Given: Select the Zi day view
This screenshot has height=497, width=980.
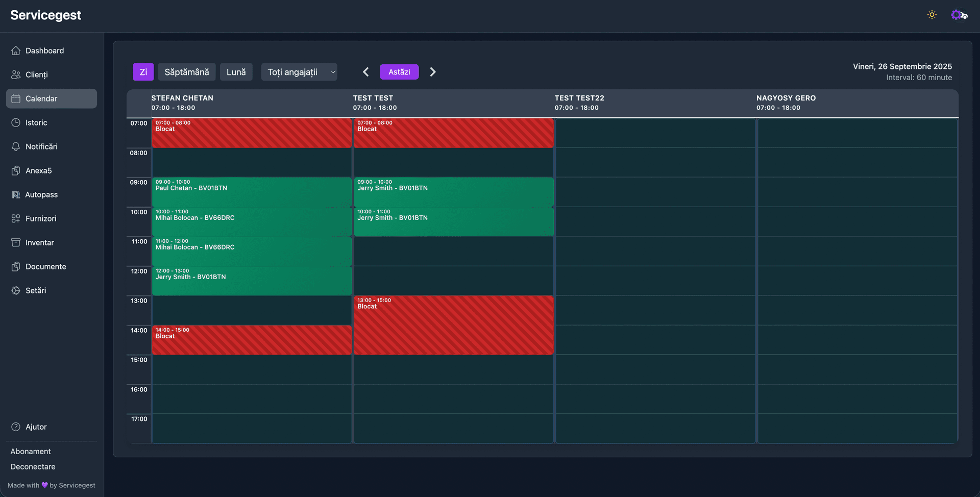Looking at the screenshot, I should (143, 72).
